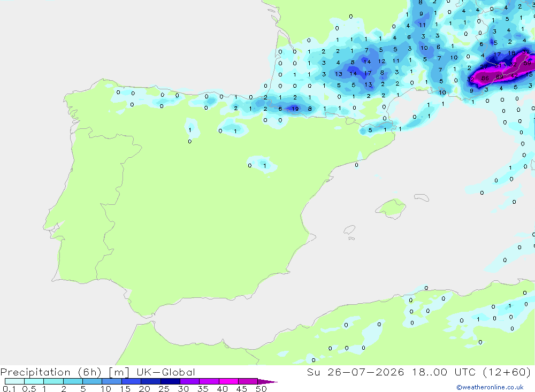Click the map value '89'

click(500, 77)
